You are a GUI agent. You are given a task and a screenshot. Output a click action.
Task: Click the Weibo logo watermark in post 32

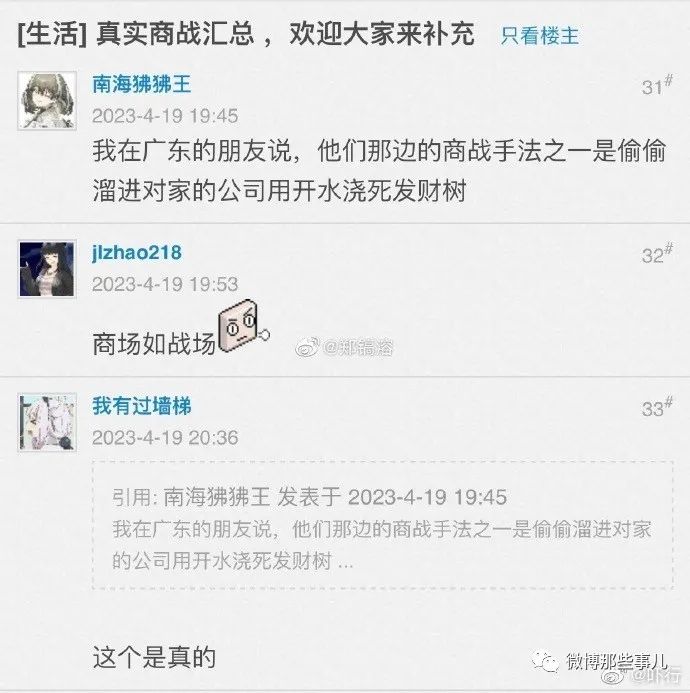307,348
